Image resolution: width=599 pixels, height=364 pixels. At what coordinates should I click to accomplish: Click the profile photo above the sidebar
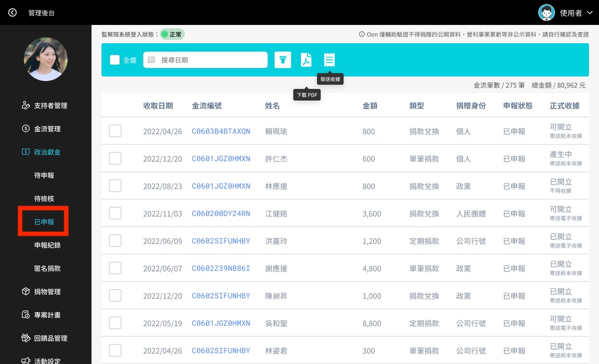pos(45,59)
